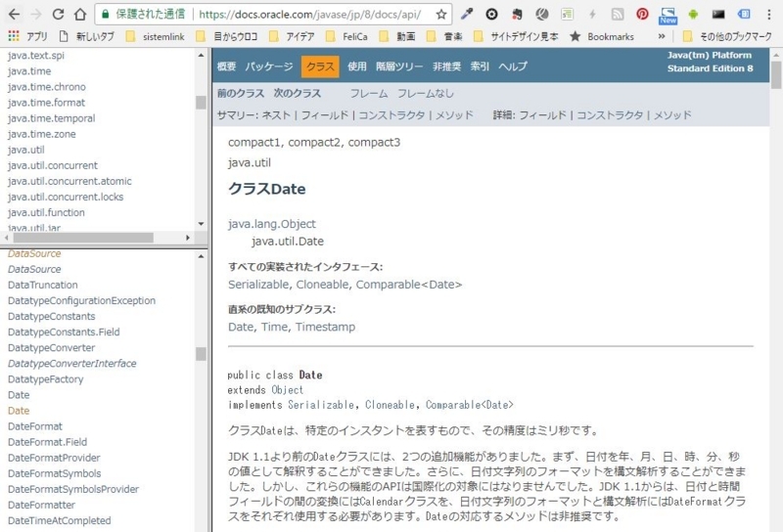Open the Chrome three-dot menu
Viewport: 783px width, 532px height.
tap(769, 15)
